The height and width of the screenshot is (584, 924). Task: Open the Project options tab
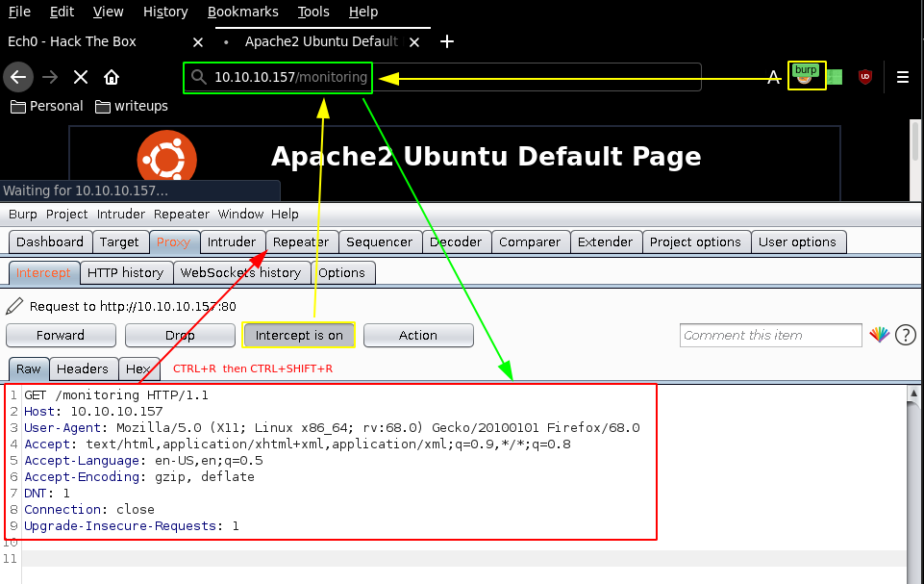[695, 241]
